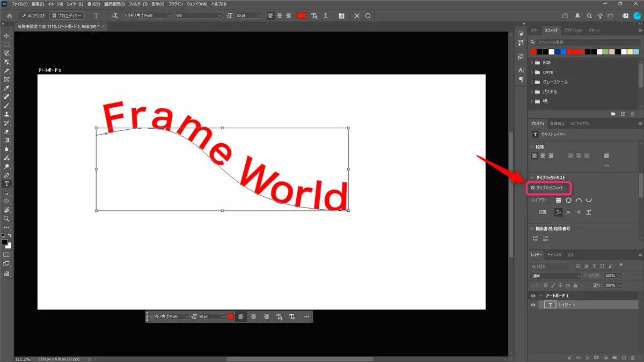Delete layer with Layers panel trash icon
The image size is (644, 362).
tap(633, 357)
